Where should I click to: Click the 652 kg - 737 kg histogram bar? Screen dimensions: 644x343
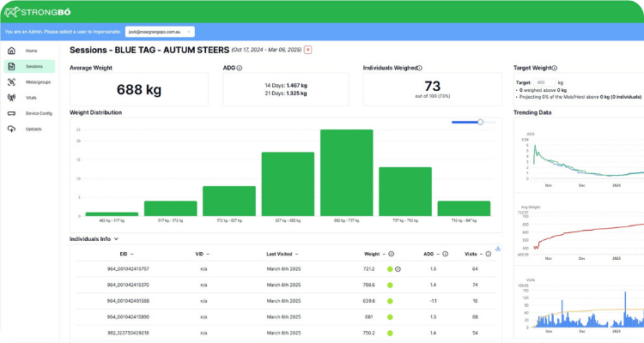(x=346, y=172)
